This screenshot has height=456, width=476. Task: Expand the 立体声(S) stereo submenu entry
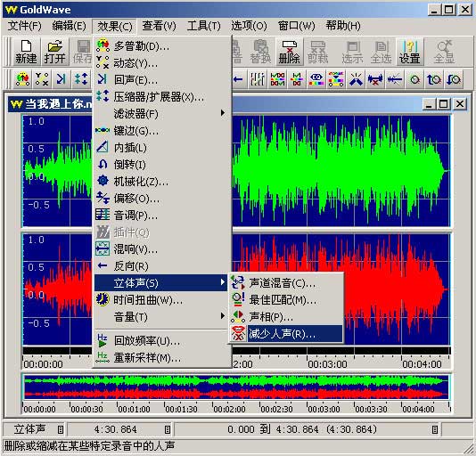coord(160,283)
